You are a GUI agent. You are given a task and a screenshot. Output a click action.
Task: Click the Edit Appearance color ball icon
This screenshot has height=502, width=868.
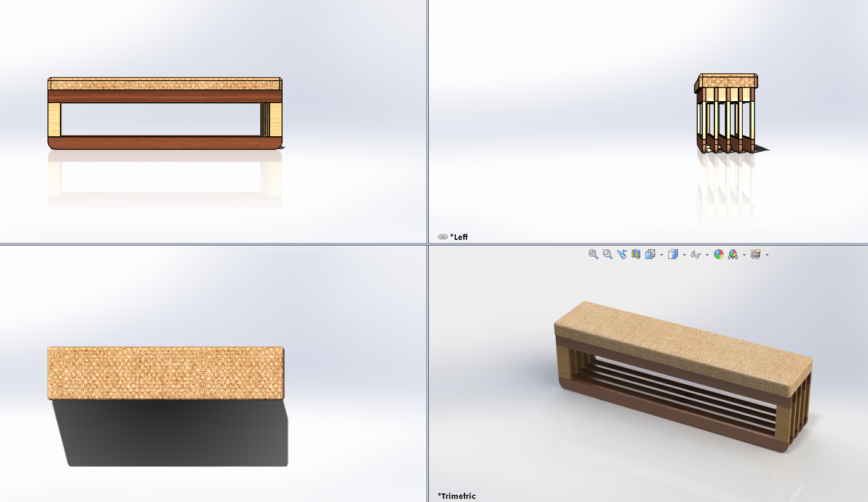tap(719, 254)
